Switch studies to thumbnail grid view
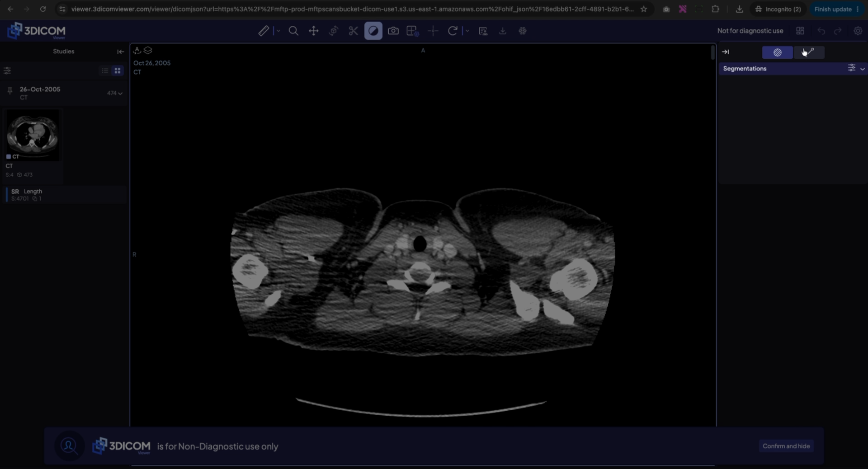 tap(118, 70)
